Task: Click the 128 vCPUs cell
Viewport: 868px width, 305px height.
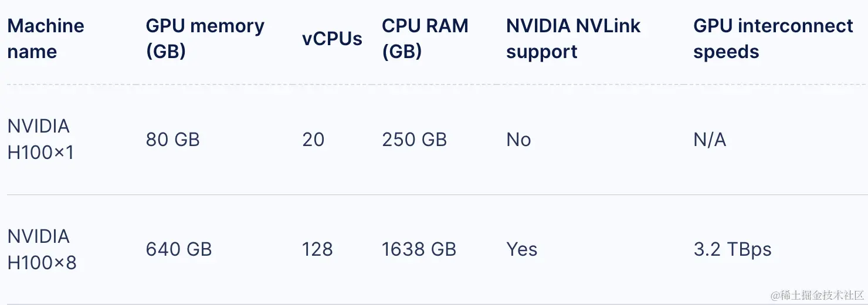Action: point(317,249)
